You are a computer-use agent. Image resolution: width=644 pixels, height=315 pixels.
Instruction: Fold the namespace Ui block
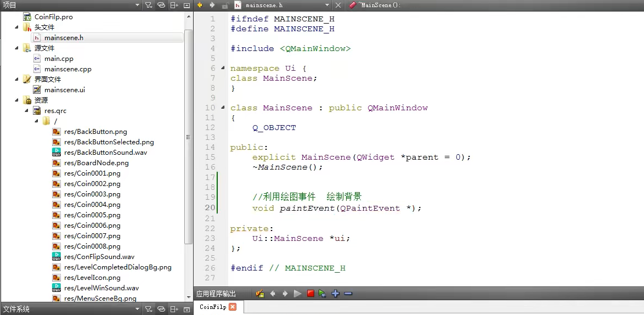click(x=223, y=68)
